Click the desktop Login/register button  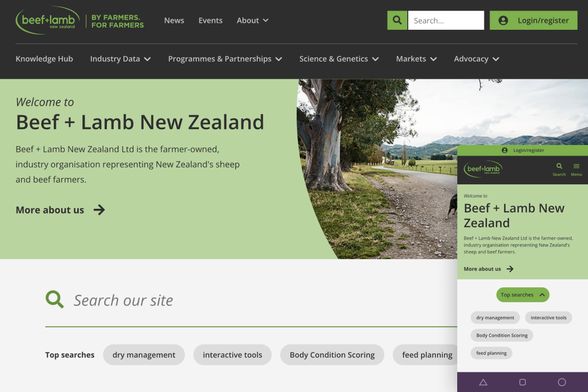[533, 20]
